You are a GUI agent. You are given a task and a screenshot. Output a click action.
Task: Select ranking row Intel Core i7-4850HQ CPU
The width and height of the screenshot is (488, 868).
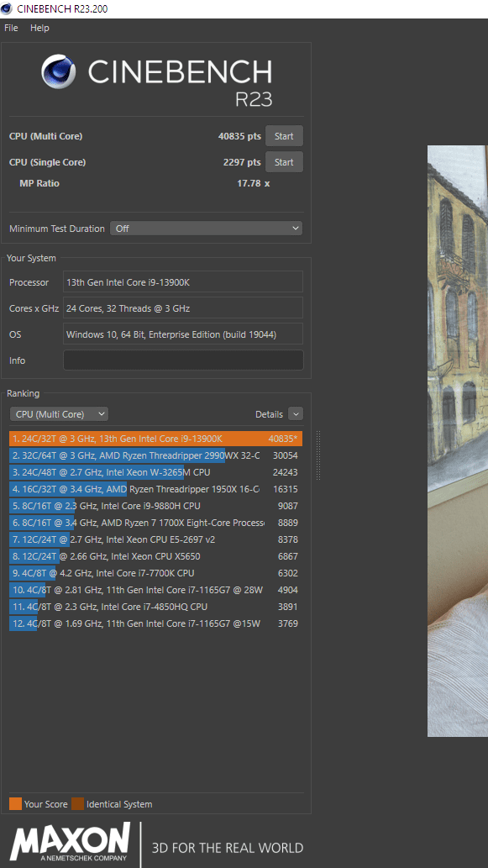click(x=156, y=607)
